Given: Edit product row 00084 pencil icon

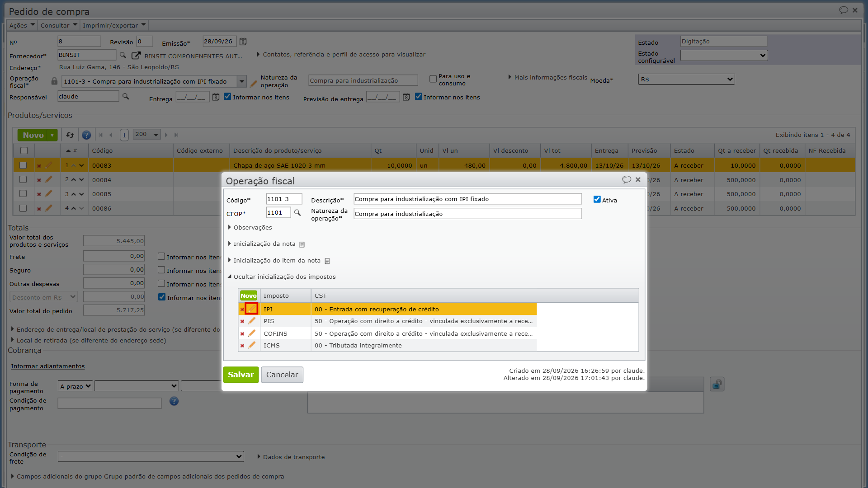Looking at the screenshot, I should 48,179.
